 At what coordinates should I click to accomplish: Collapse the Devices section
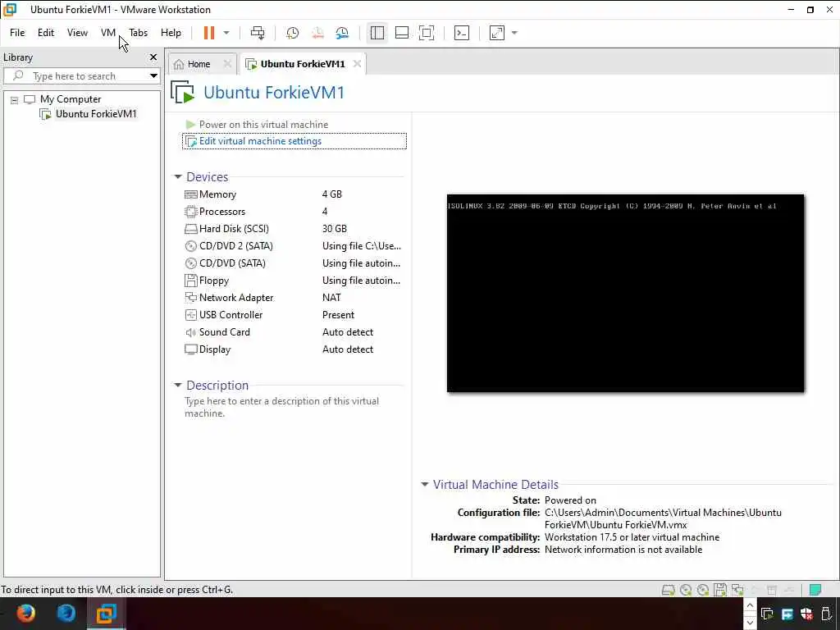[x=178, y=177]
